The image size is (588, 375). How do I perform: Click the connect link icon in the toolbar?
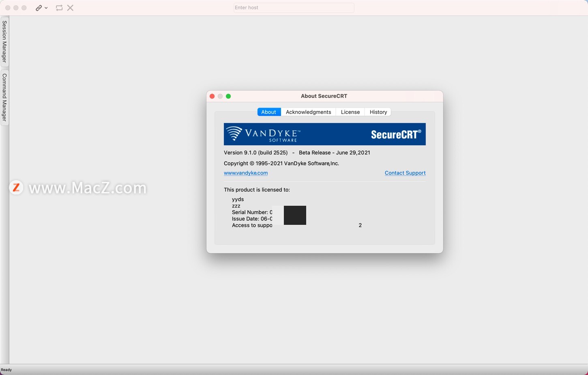tap(39, 8)
